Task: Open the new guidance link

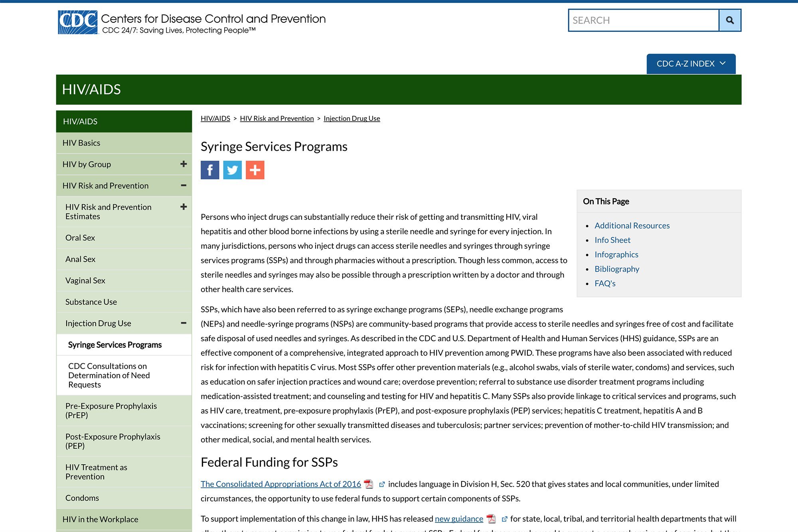Action: click(459, 519)
